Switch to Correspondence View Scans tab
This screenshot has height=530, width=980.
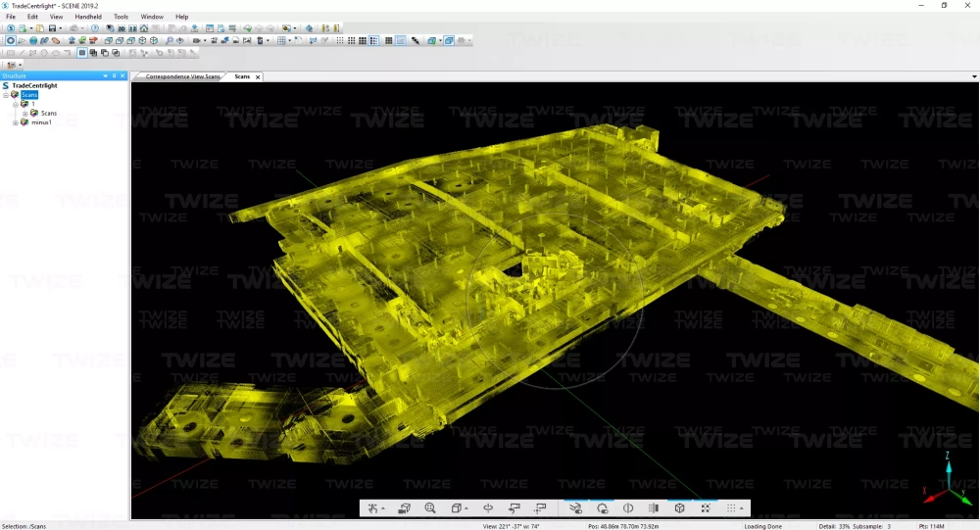(x=182, y=76)
